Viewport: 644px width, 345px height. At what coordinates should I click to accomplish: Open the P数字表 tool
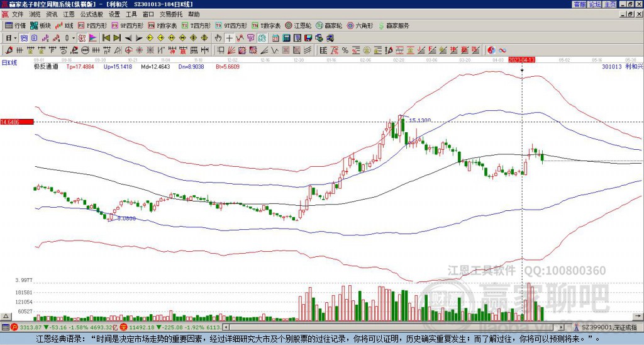[x=163, y=25]
